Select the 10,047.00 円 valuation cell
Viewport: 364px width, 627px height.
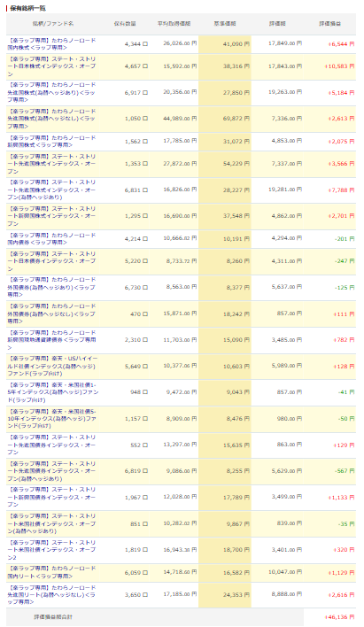click(285, 572)
